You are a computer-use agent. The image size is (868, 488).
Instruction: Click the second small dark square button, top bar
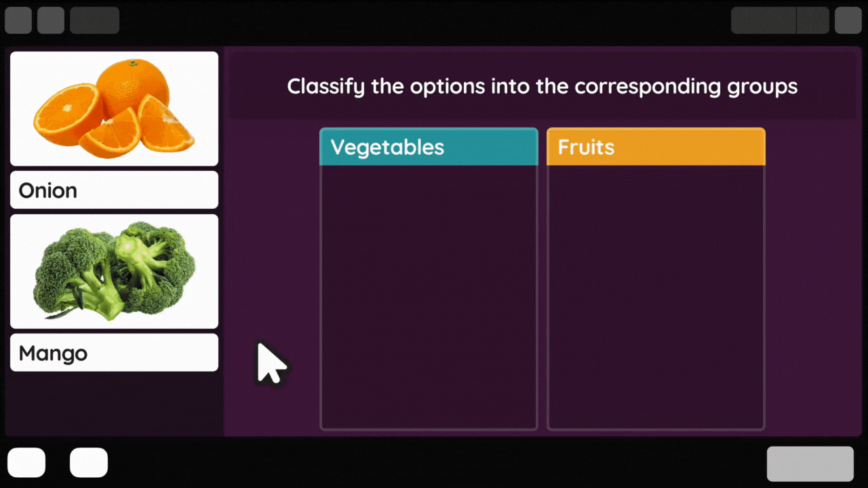tap(51, 20)
